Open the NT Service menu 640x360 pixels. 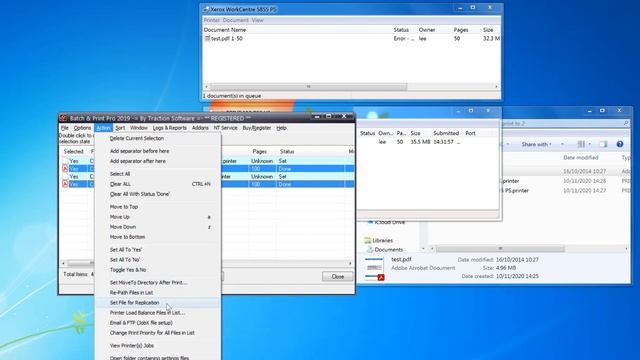coord(225,128)
